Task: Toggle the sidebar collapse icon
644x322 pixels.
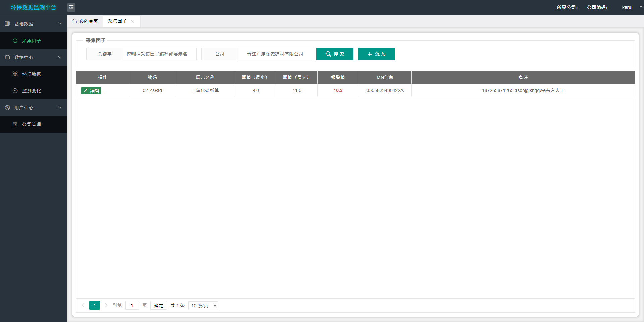Action: [x=71, y=7]
